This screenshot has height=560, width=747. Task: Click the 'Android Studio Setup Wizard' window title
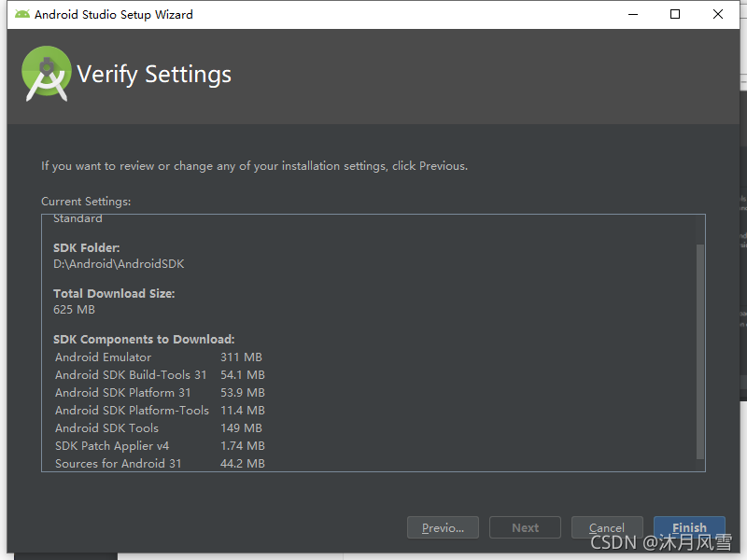pos(113,14)
